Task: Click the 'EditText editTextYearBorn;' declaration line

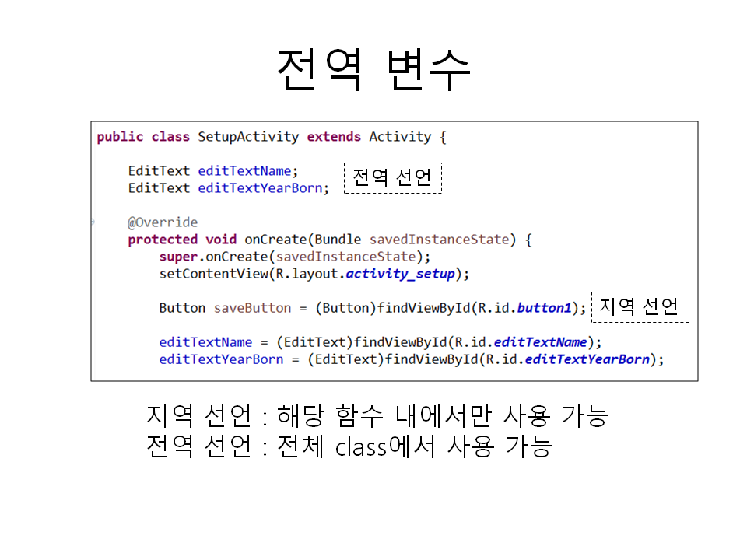Action: (x=229, y=187)
